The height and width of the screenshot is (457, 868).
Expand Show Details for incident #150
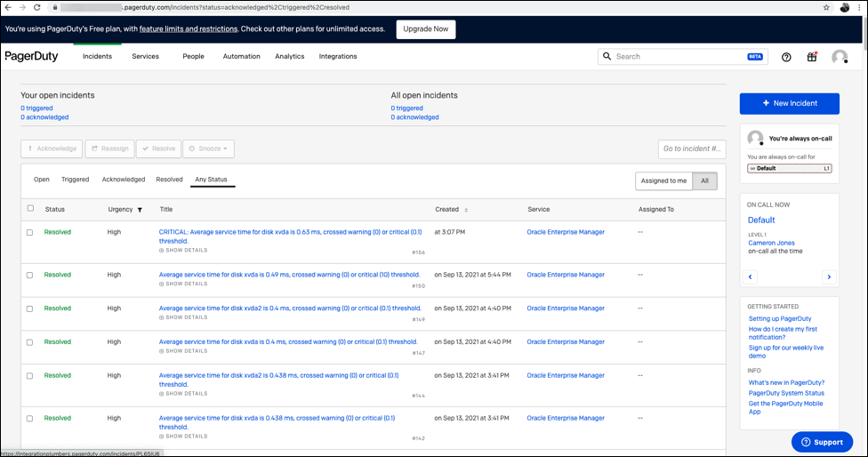coord(183,284)
